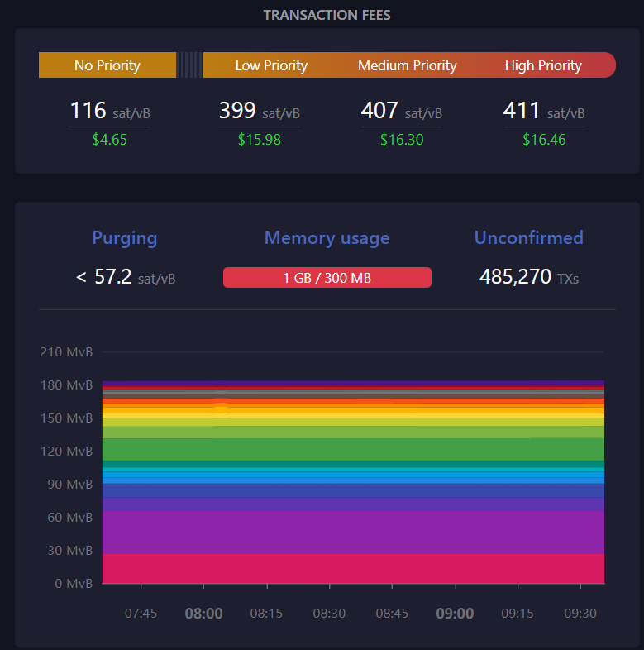Click the 09:00 tick on chart time axis
This screenshot has height=650, width=644.
[x=455, y=613]
